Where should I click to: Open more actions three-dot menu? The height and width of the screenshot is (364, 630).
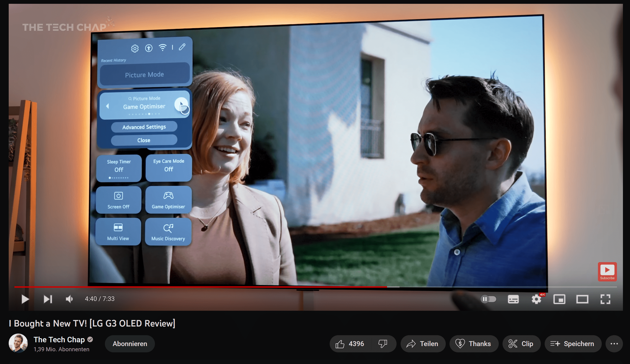(x=614, y=344)
